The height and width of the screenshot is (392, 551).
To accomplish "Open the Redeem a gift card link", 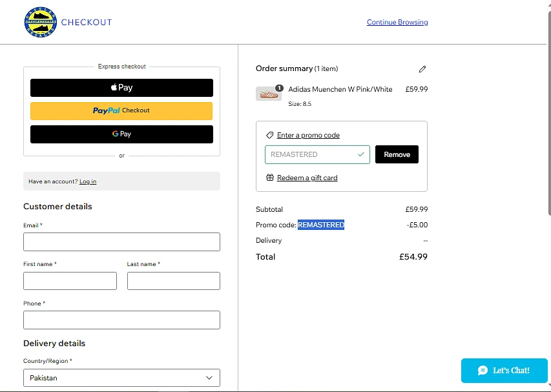I will click(307, 178).
